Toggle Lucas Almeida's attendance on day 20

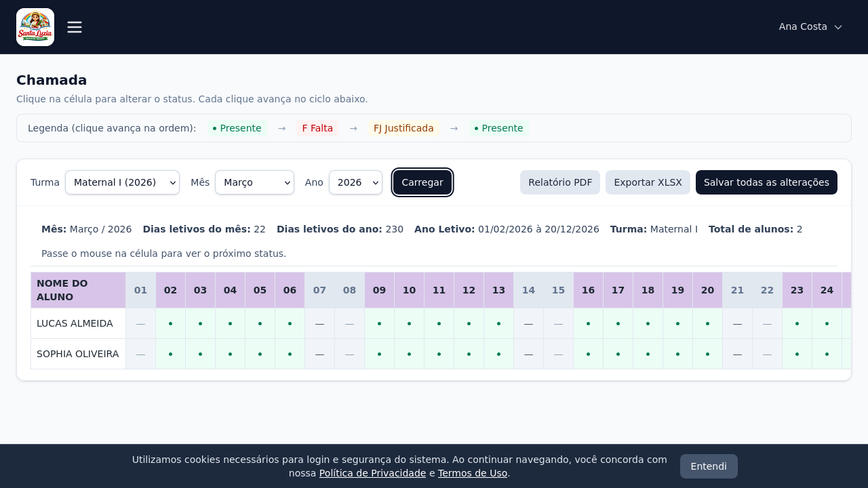pos(707,323)
